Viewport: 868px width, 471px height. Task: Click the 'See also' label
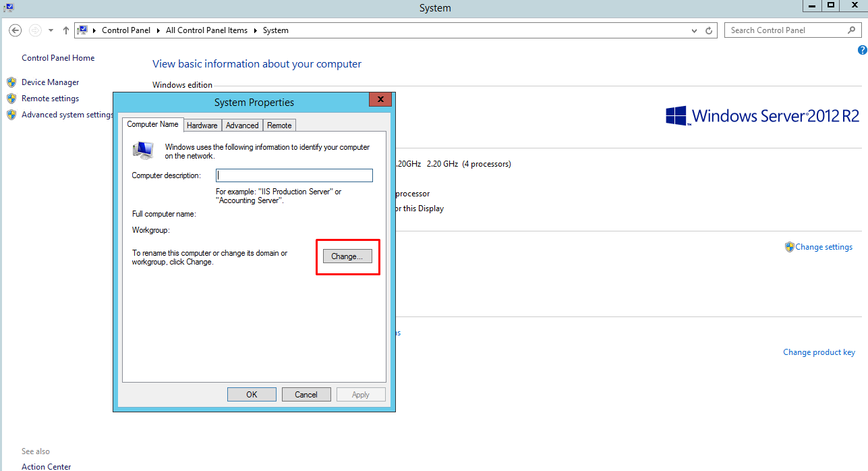click(x=36, y=451)
